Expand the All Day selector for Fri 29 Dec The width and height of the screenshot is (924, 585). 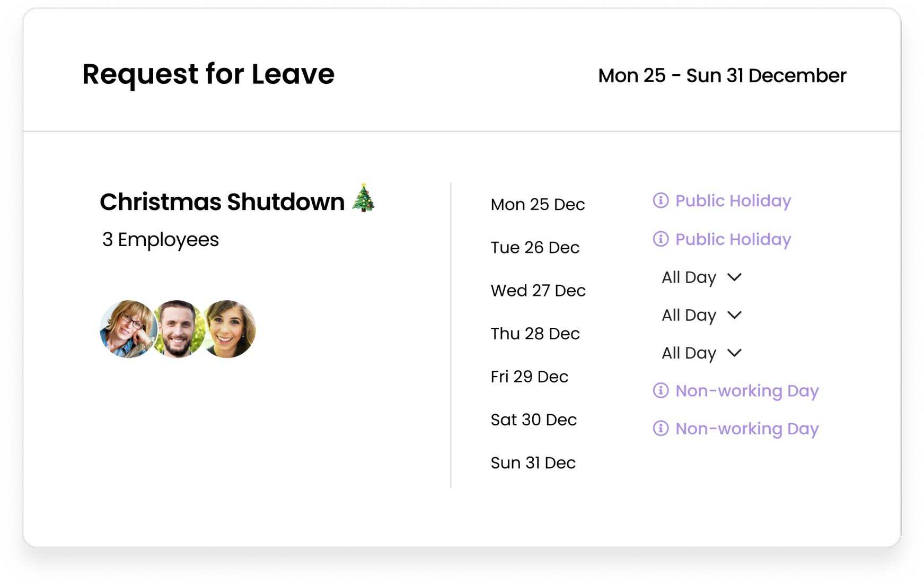point(700,352)
